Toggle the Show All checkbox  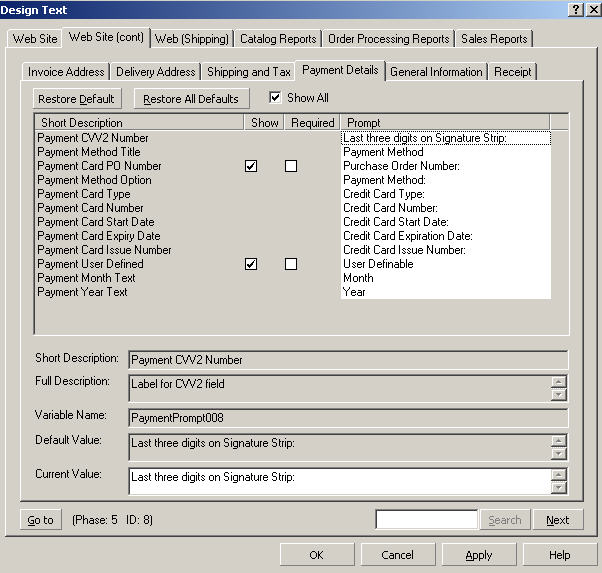pyautogui.click(x=276, y=98)
